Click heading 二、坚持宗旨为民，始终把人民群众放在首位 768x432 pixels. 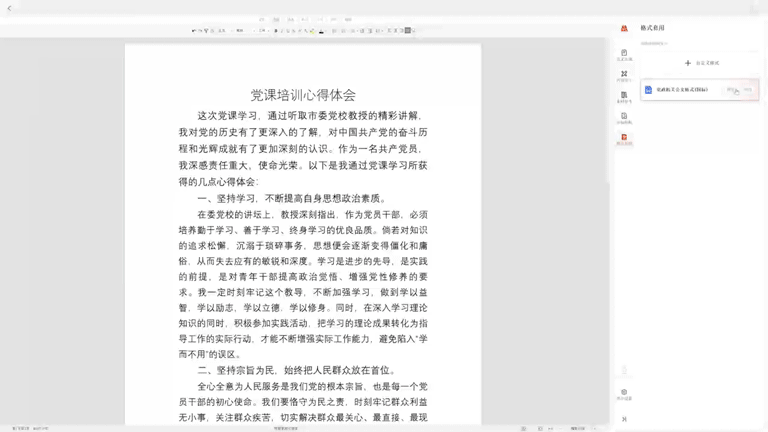(x=297, y=370)
